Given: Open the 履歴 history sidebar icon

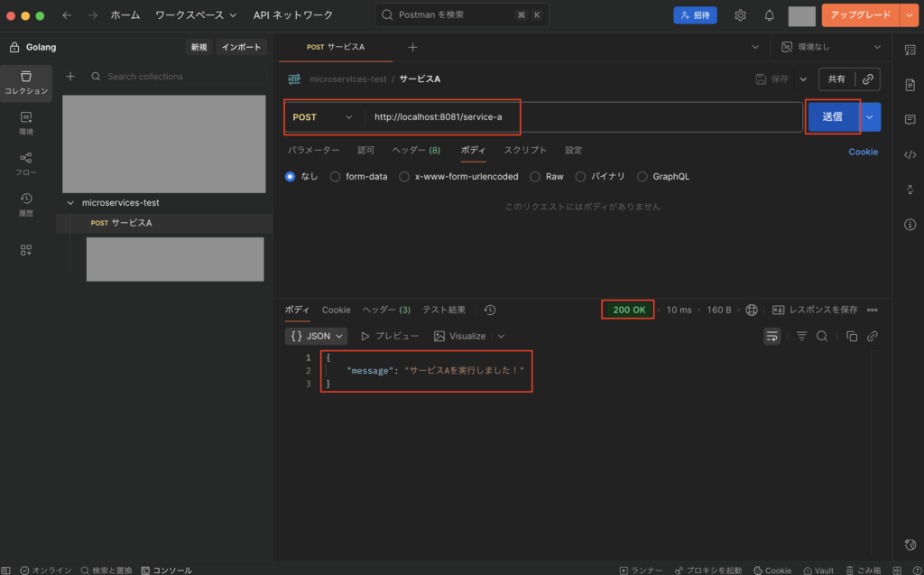Looking at the screenshot, I should pos(26,203).
